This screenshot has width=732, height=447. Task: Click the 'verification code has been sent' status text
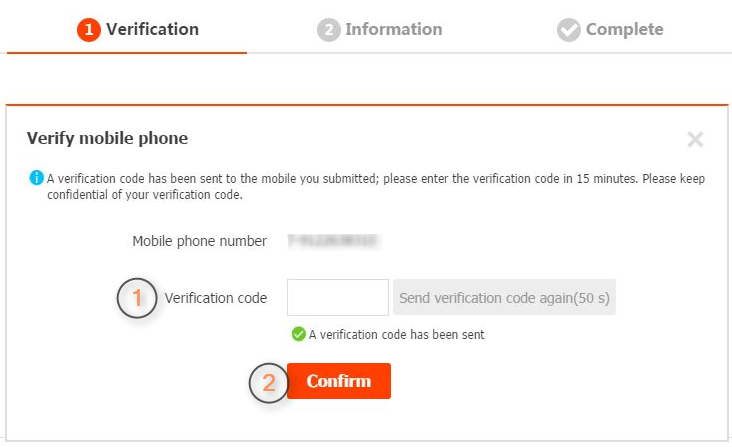tap(396, 335)
